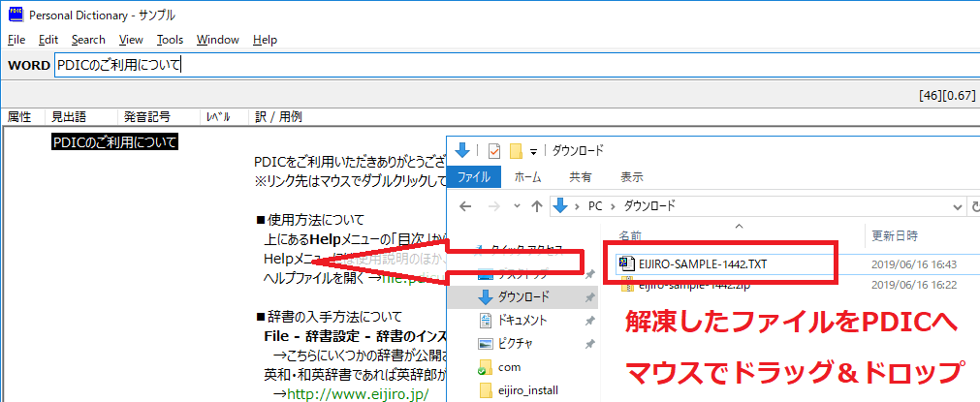Go back in Explorer navigation
Viewport: 980px width, 402px height.
pos(465,206)
